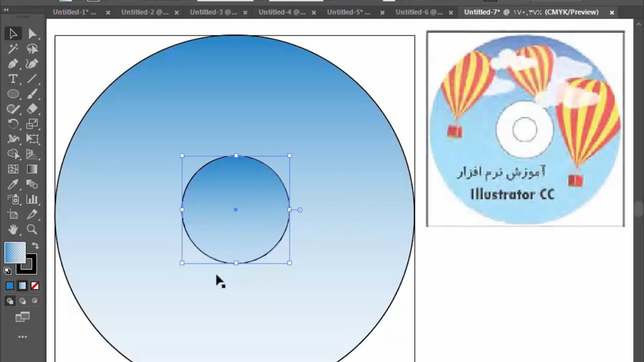The height and width of the screenshot is (362, 644).
Task: Reset to default fill and stroke
Action: click(x=8, y=271)
